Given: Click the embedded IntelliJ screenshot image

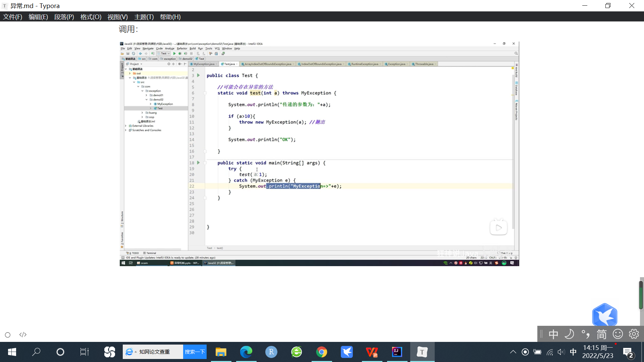Looking at the screenshot, I should pos(319,154).
